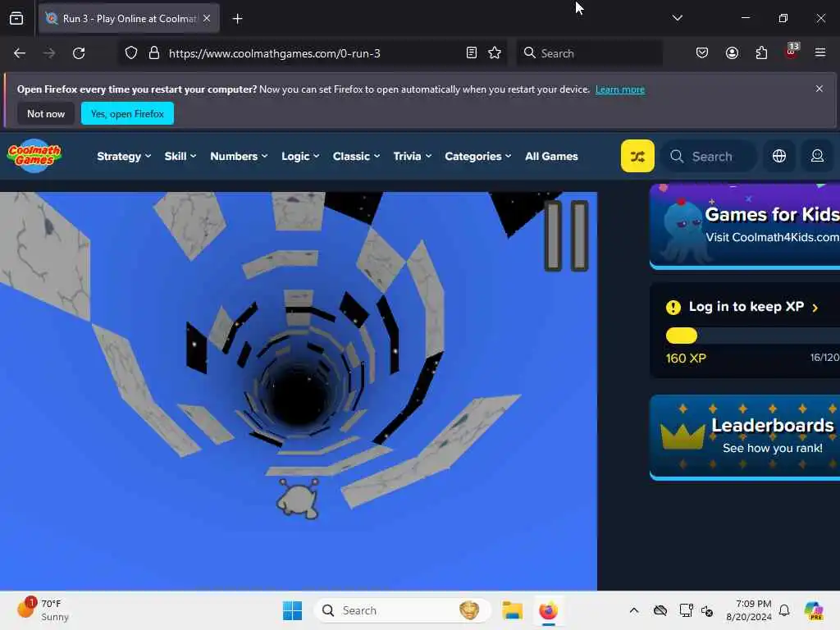Click the Coolmath site search field
The image size is (840, 630).
709,156
